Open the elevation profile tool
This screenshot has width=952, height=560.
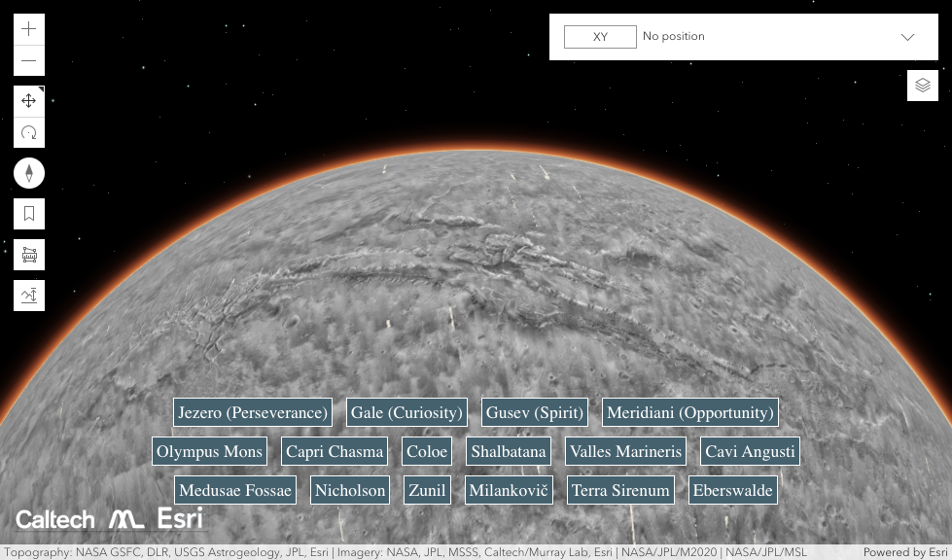[x=28, y=295]
